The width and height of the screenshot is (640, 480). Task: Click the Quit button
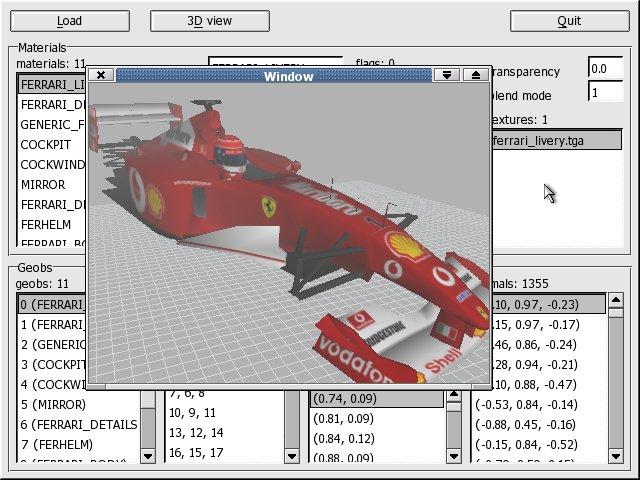tap(570, 21)
